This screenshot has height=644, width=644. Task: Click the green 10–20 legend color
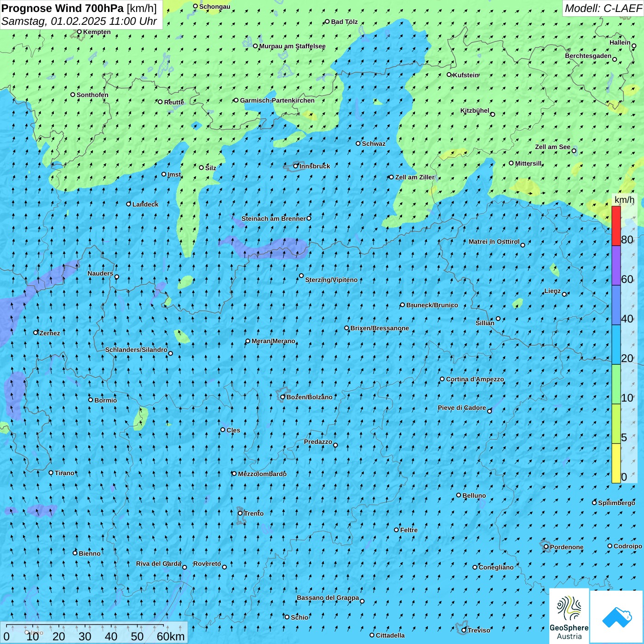[x=616, y=384]
